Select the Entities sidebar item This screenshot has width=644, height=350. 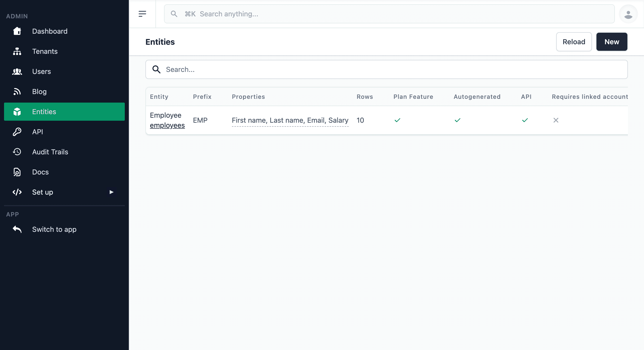click(64, 112)
